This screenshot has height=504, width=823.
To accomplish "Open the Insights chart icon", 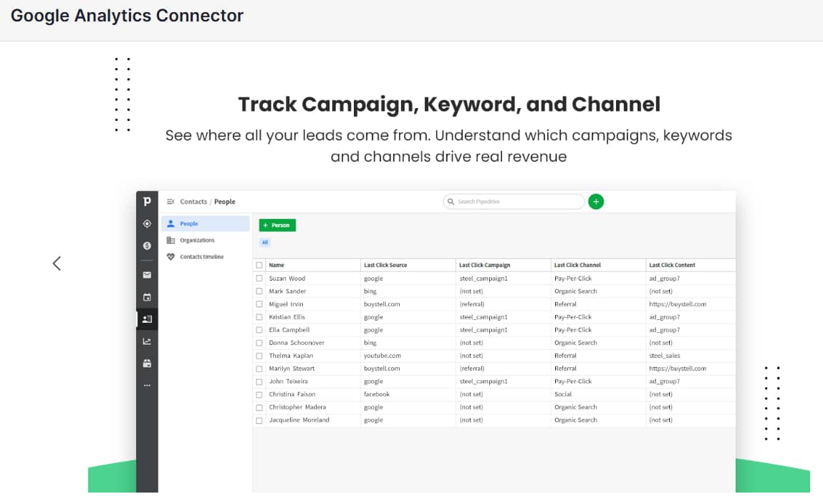I will tap(146, 341).
